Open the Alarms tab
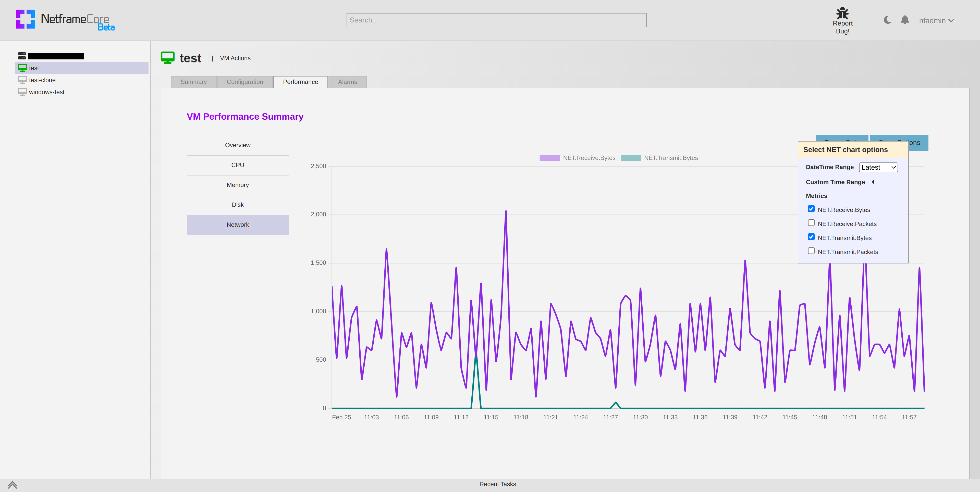The height and width of the screenshot is (492, 980). (x=347, y=82)
